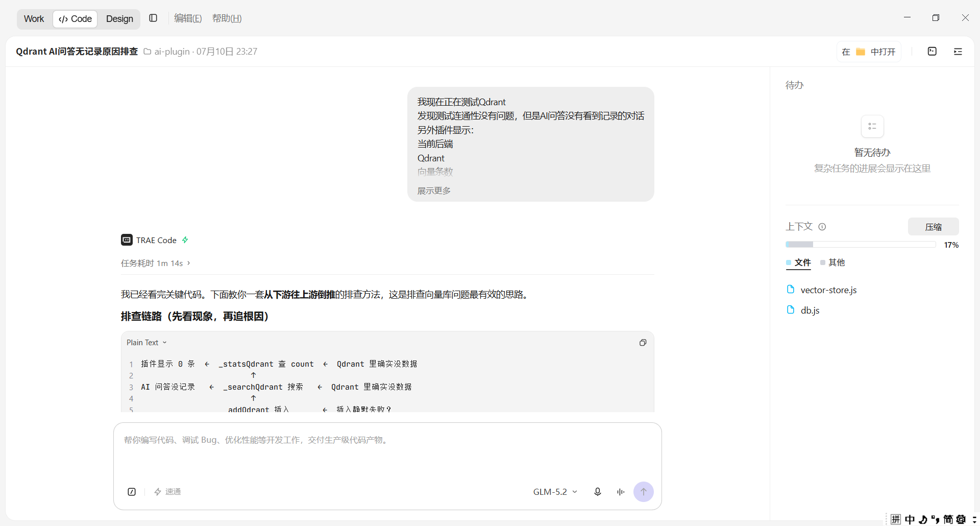The image size is (980, 526).
Task: Click code line 1 with _statsQdrant
Action: tap(279, 364)
